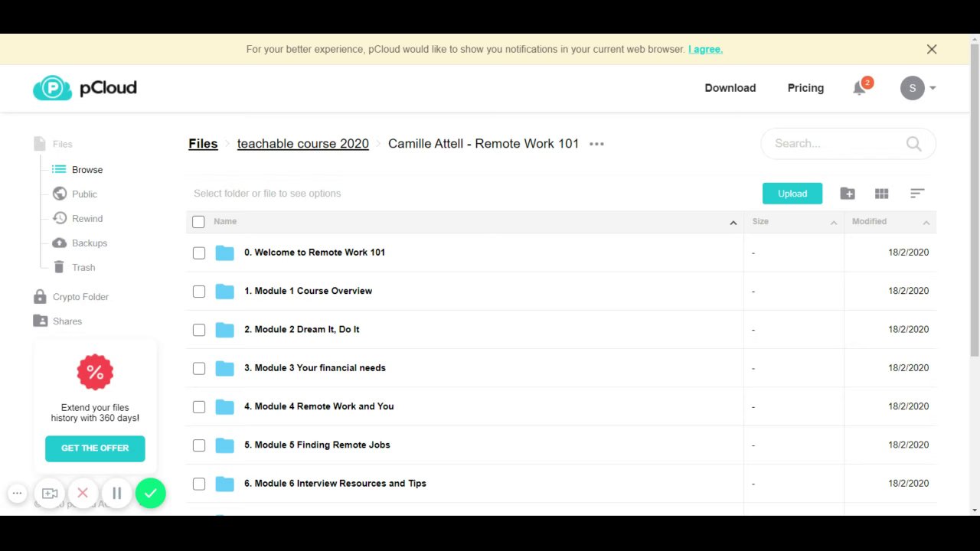
Task: Click the pCloud logo
Action: [x=85, y=88]
